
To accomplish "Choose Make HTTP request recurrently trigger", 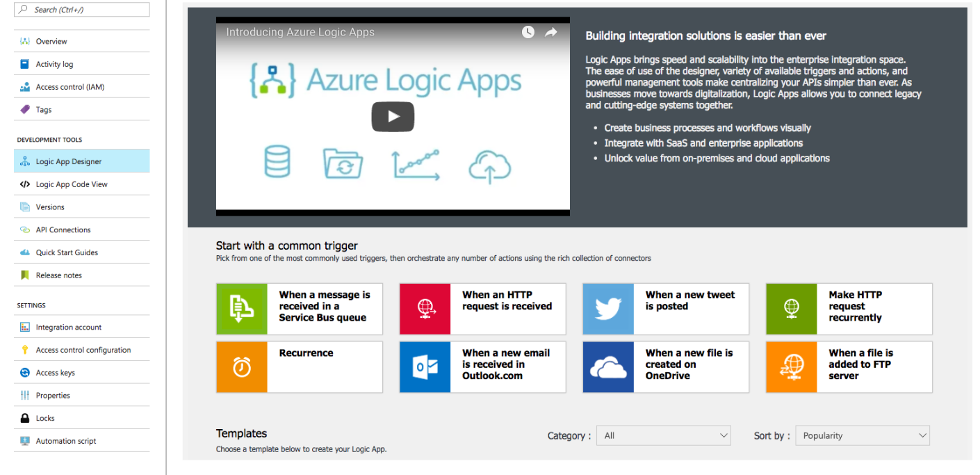I will (855, 307).
